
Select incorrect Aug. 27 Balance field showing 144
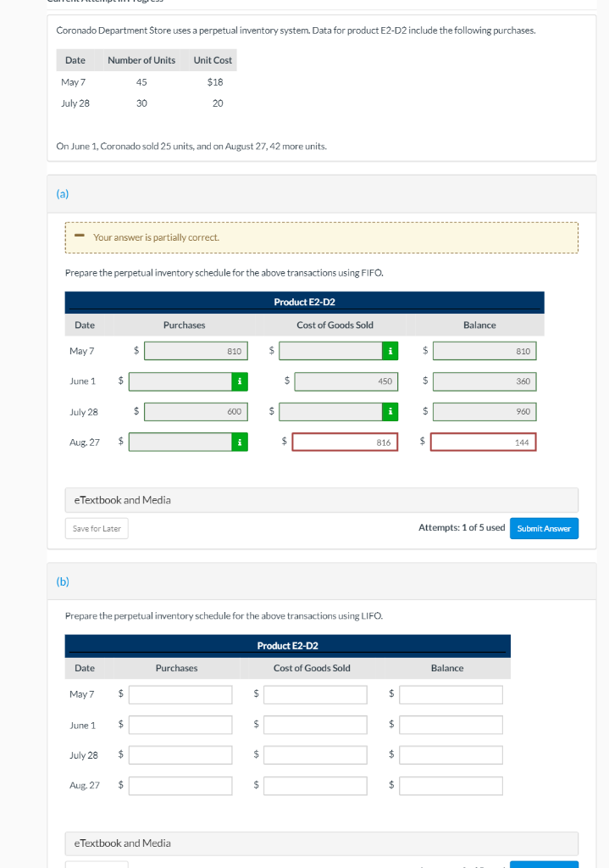484,442
